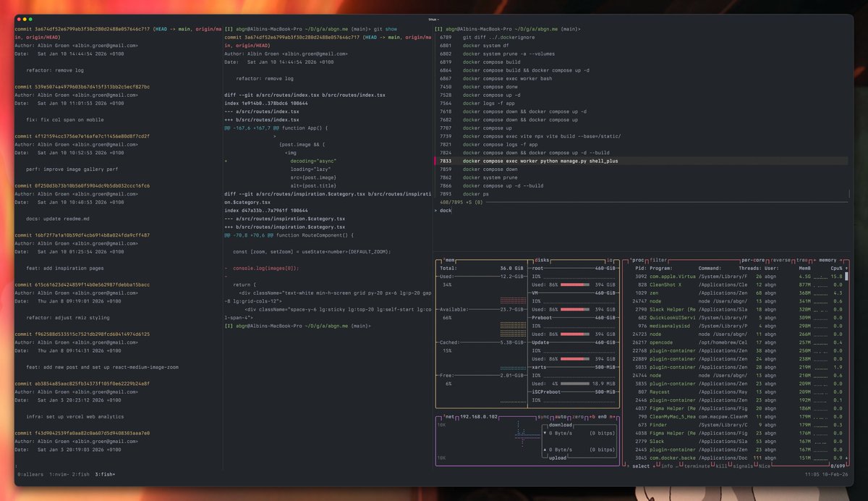This screenshot has height=501, width=868.
Task: Click the memory sort column selector
Action: pos(828,260)
